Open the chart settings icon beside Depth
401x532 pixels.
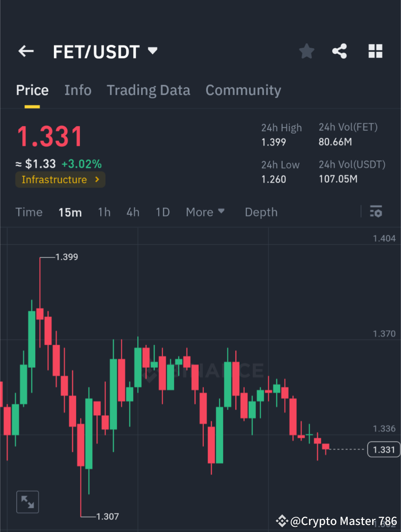(x=376, y=212)
